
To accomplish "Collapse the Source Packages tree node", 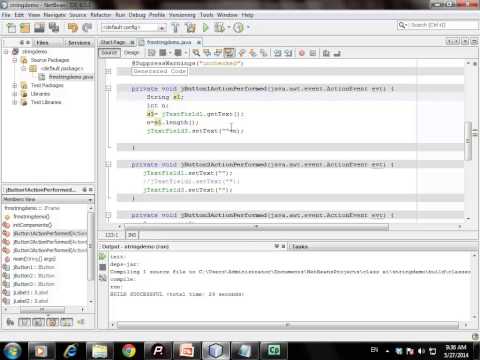I will click(15, 60).
